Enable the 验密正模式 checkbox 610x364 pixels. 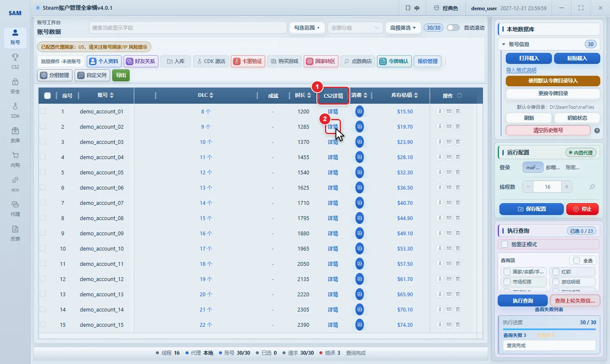coord(505,244)
